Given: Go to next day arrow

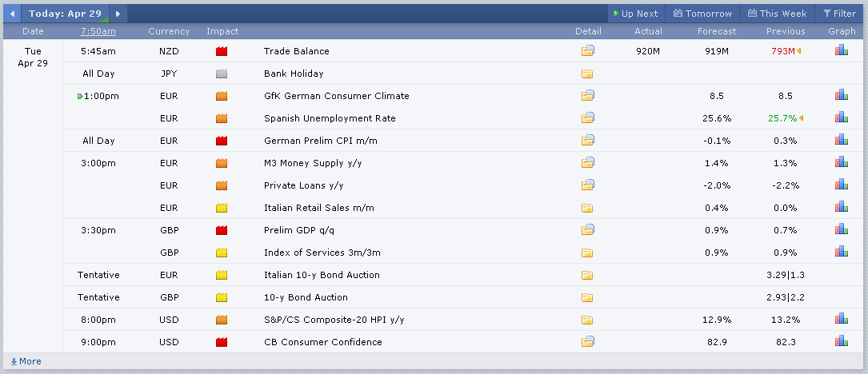Looking at the screenshot, I should tap(118, 14).
